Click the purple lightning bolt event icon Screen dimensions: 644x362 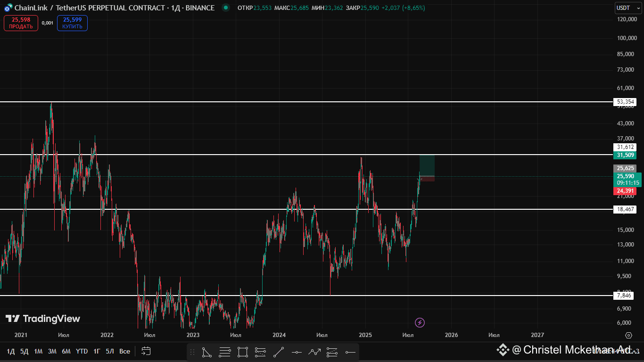point(420,323)
